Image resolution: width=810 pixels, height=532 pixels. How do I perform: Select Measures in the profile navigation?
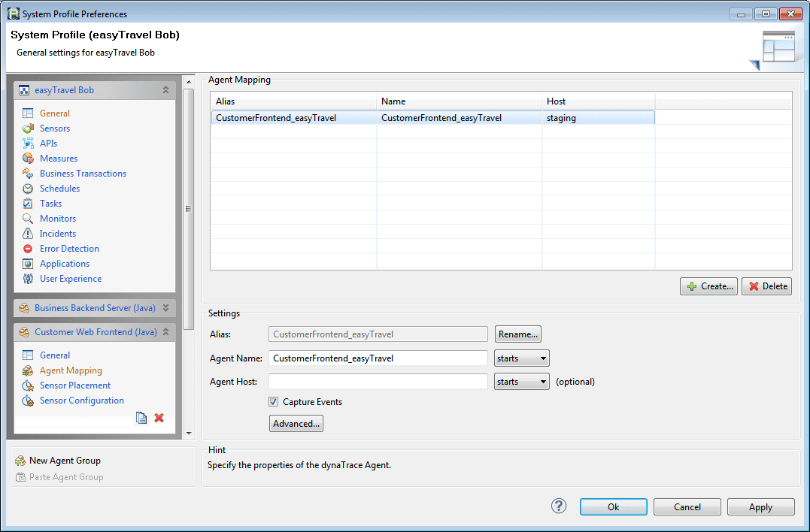(x=59, y=158)
